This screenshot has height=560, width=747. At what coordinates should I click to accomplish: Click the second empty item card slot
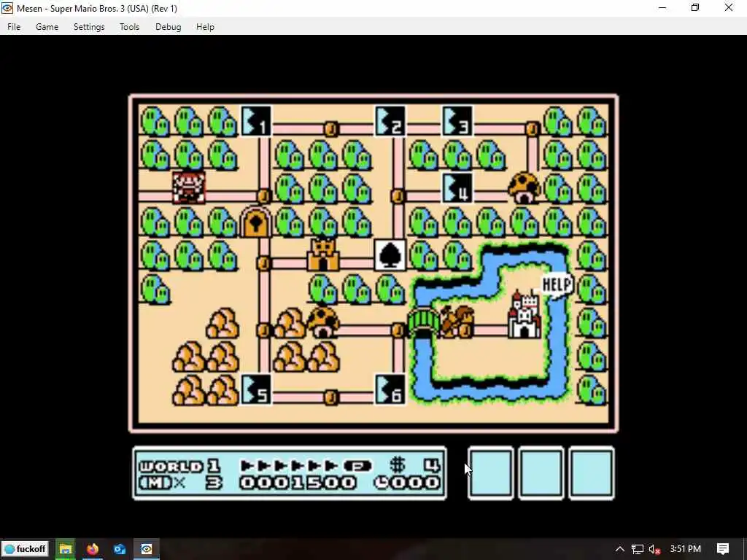click(x=541, y=473)
